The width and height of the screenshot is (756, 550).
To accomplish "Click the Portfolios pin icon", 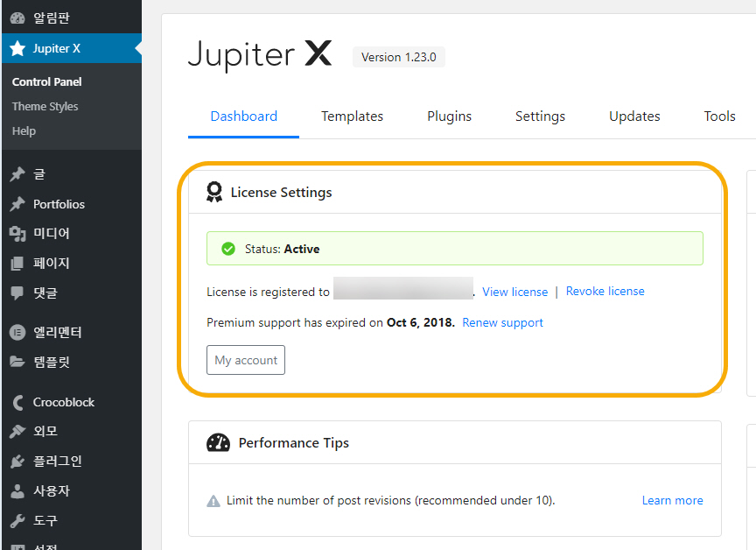I will coord(17,204).
